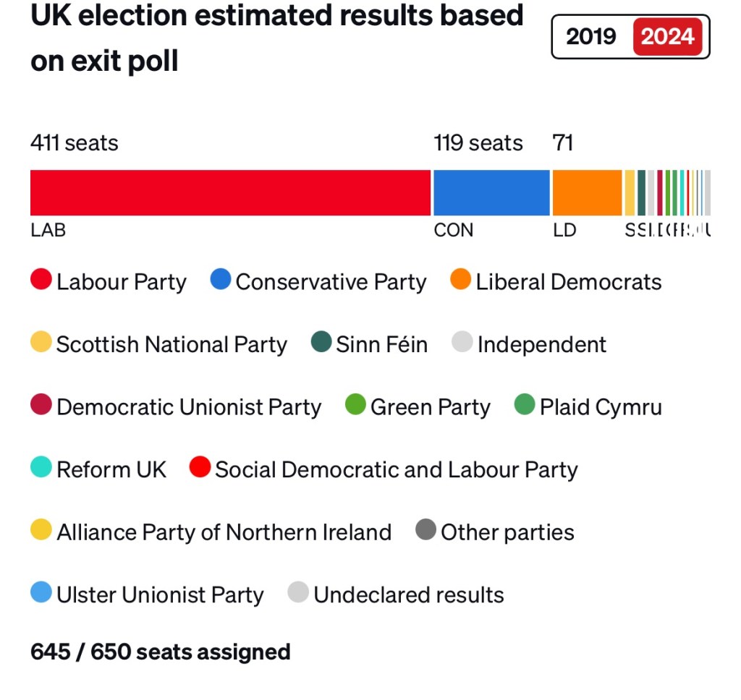The image size is (741, 700).
Task: Click the Plaid Cymru legend dot
Action: pos(525,406)
